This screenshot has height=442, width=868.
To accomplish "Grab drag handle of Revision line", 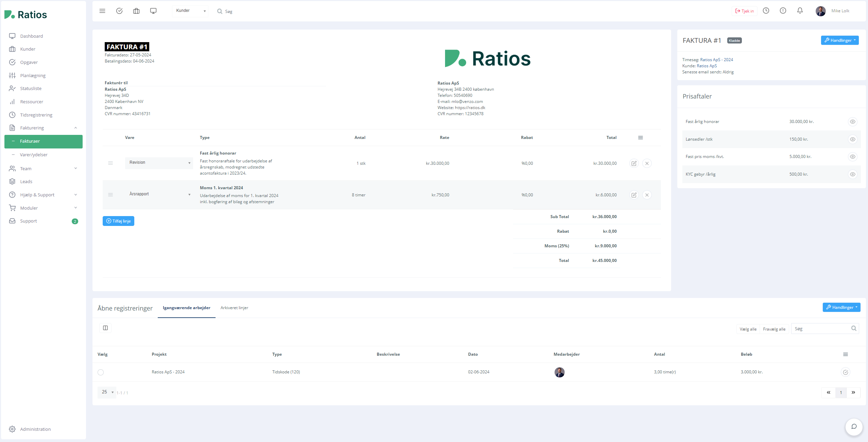I will tap(110, 163).
